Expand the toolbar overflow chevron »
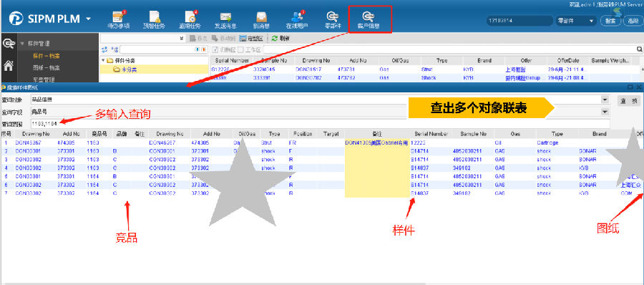This screenshot has height=285, width=644. pyautogui.click(x=182, y=38)
